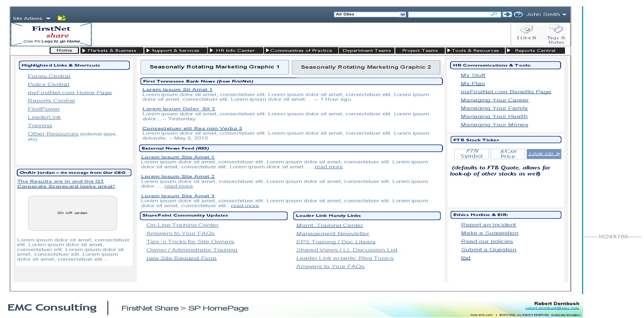Go to the Project Teams tab
The image size is (644, 318).
[420, 50]
